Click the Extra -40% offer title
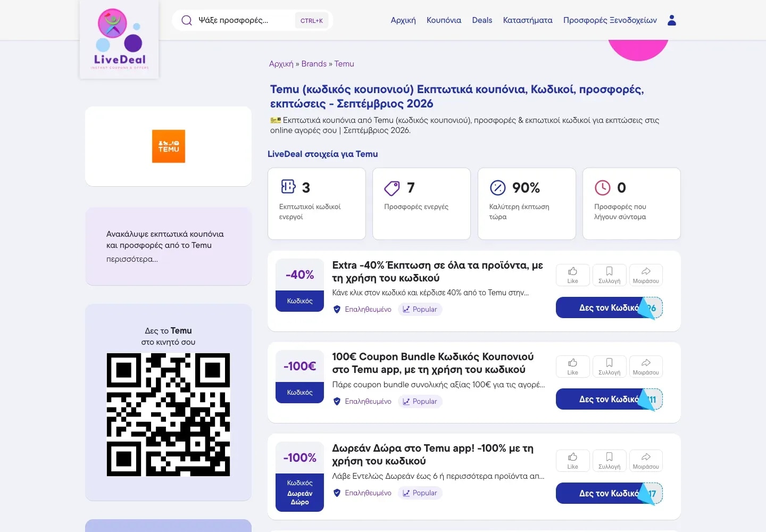766x532 pixels. click(x=438, y=271)
